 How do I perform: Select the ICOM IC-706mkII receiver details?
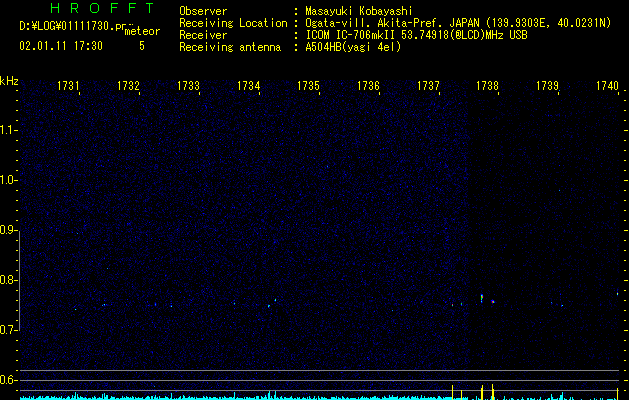point(416,35)
